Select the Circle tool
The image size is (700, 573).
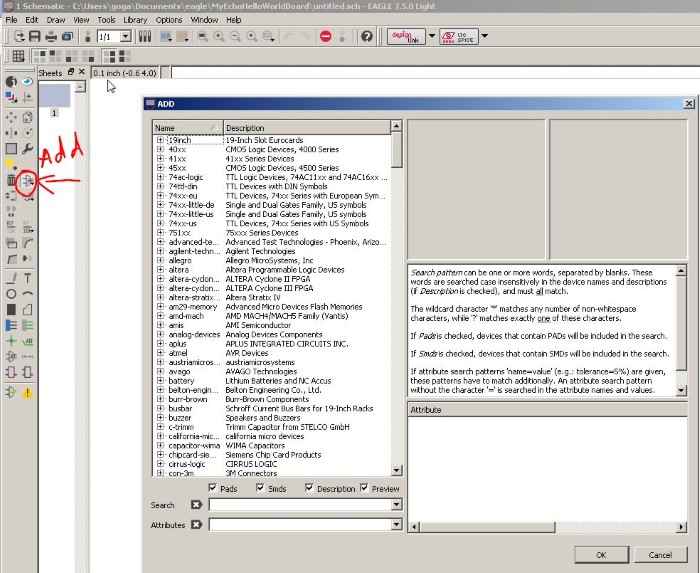coord(11,294)
